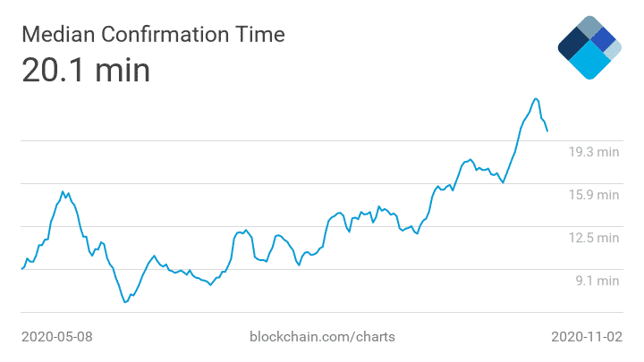Select the 2020-05-08 start date
The width and height of the screenshot is (644, 362).
(x=56, y=337)
